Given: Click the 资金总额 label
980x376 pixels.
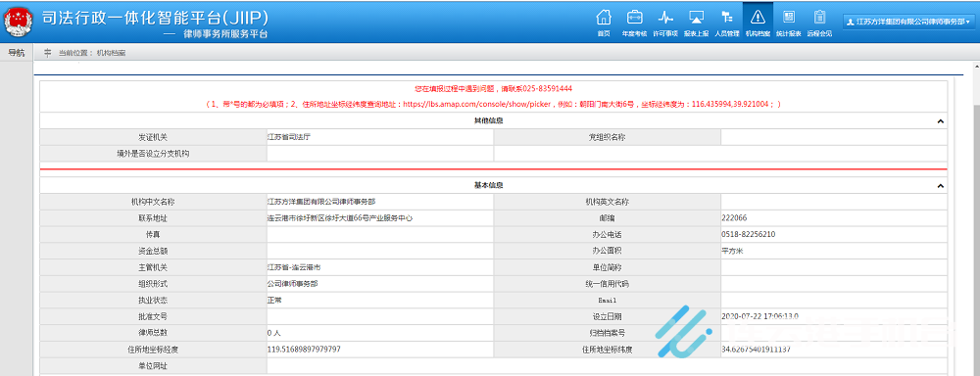Looking at the screenshot, I should click(x=153, y=251).
